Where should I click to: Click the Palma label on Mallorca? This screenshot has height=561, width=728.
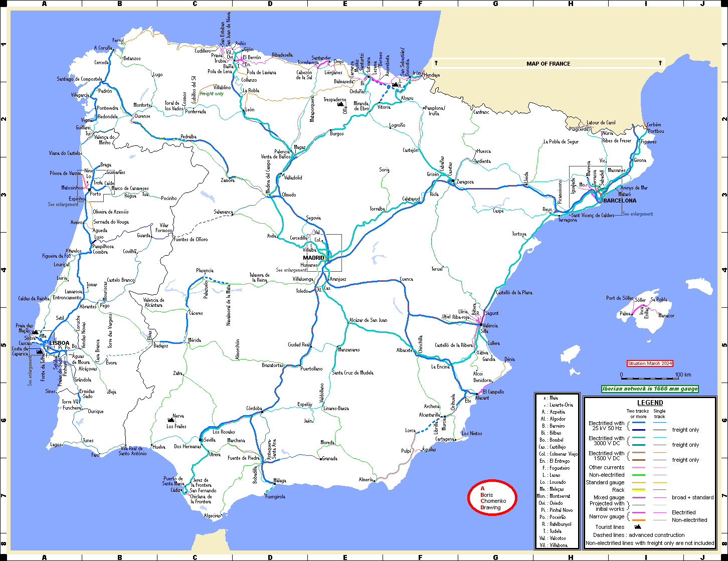point(625,314)
